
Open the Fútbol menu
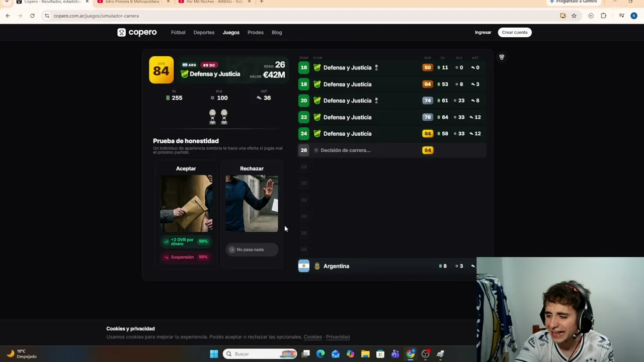click(178, 32)
